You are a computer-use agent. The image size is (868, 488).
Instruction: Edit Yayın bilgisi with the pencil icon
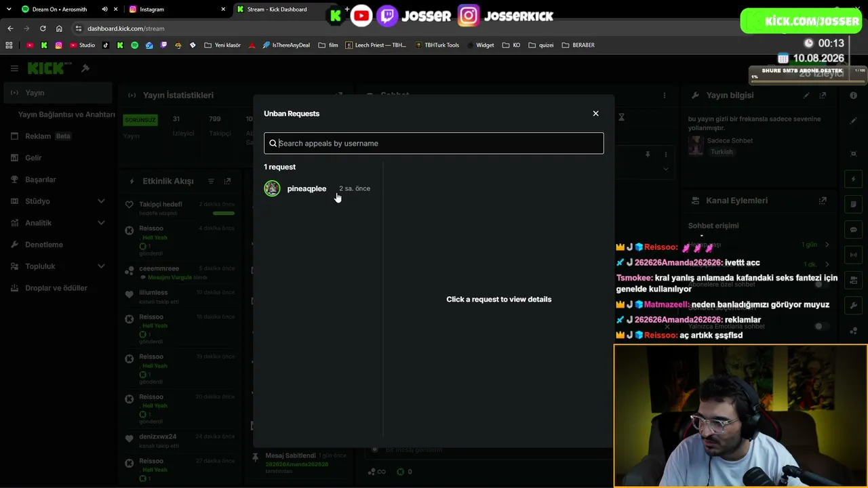[x=806, y=96]
